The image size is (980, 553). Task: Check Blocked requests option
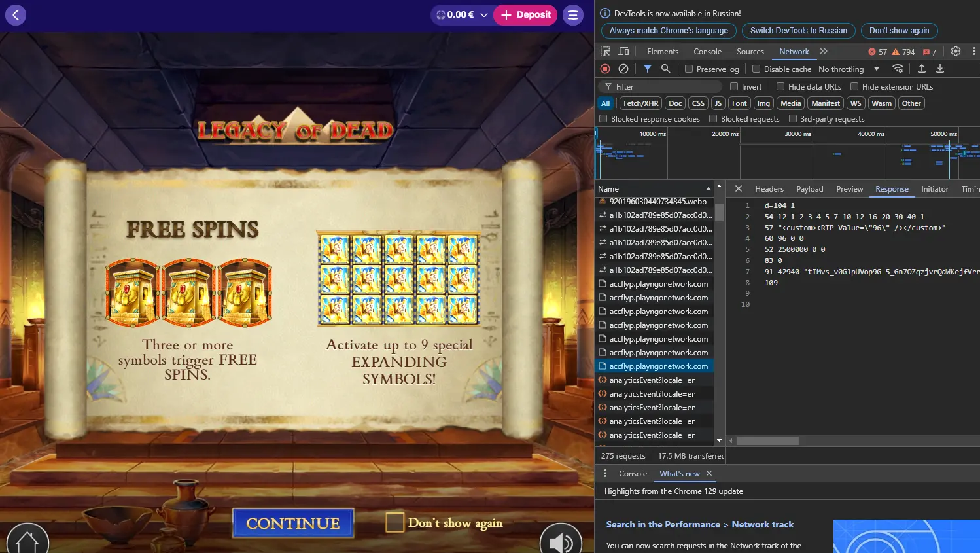coord(713,118)
